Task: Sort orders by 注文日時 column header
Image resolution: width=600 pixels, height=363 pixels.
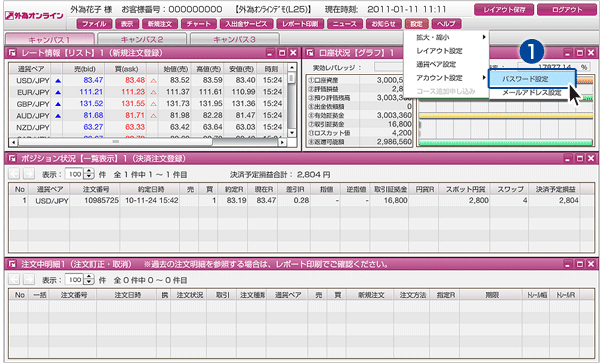Action: click(x=127, y=295)
